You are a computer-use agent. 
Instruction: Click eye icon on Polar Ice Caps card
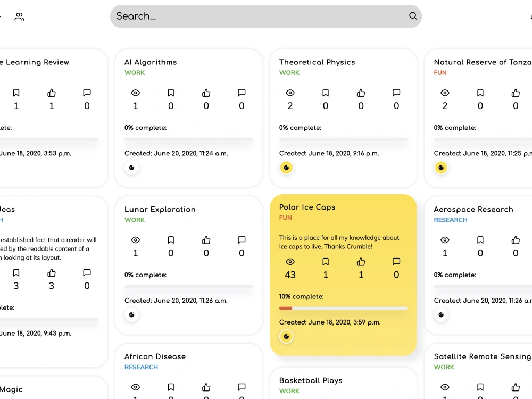tap(290, 262)
